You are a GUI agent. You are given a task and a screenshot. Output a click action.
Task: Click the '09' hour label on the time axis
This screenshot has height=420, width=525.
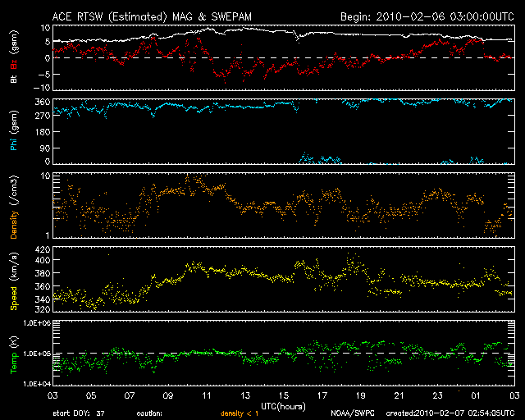tap(168, 395)
